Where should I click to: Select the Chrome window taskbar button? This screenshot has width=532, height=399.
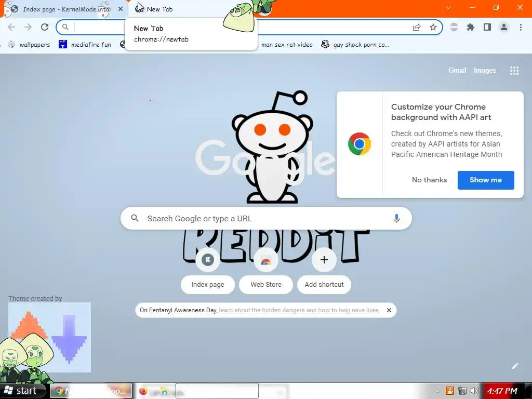click(x=91, y=391)
